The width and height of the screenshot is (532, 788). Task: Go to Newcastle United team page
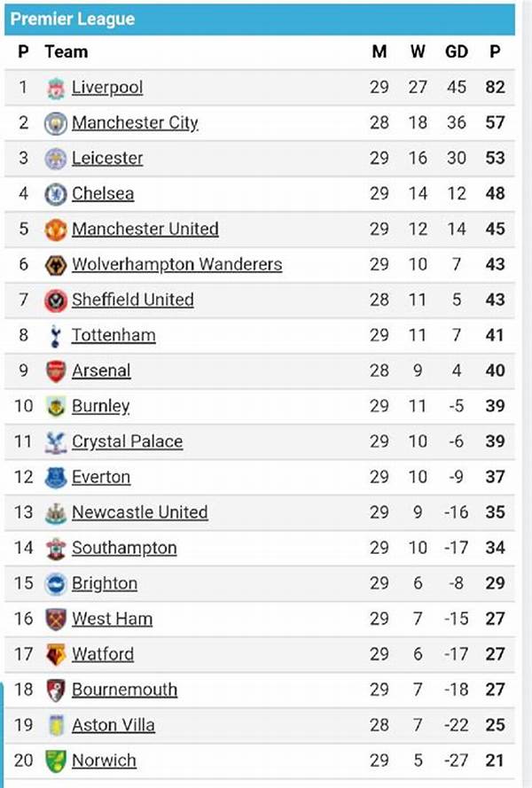pos(140,512)
